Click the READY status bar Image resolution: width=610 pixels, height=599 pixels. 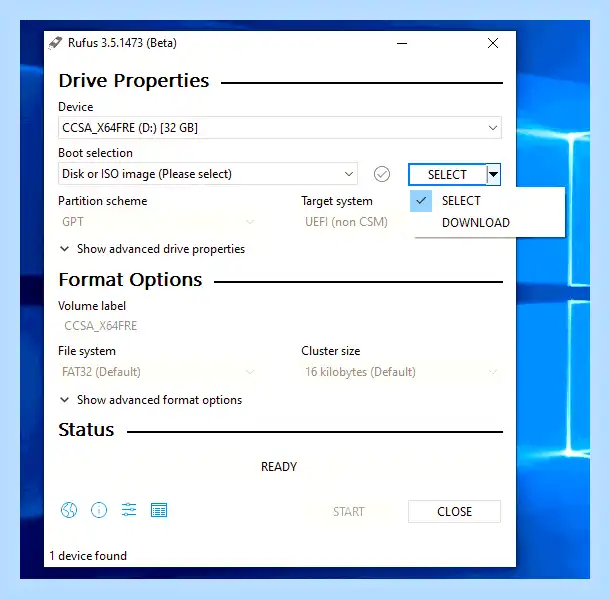(279, 466)
